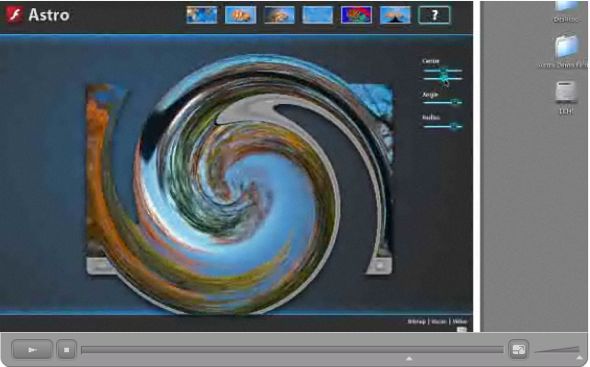
Task: Pick the plain blue fourth thumbnail
Action: 318,15
